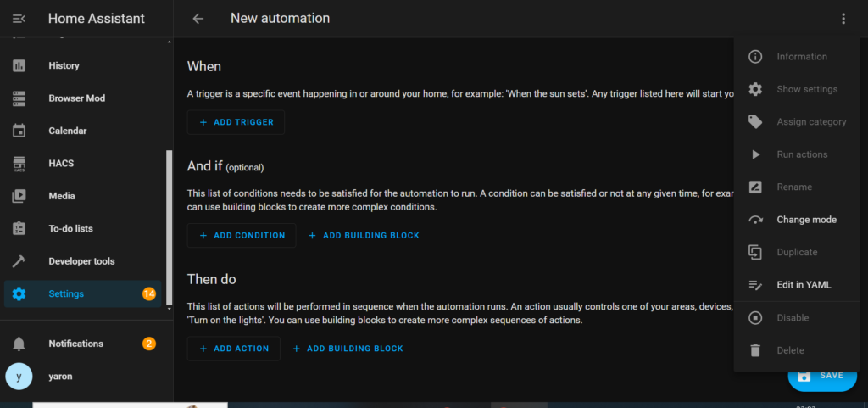Open Browser Mod from the sidebar
This screenshot has width=868, height=408.
(x=83, y=98)
